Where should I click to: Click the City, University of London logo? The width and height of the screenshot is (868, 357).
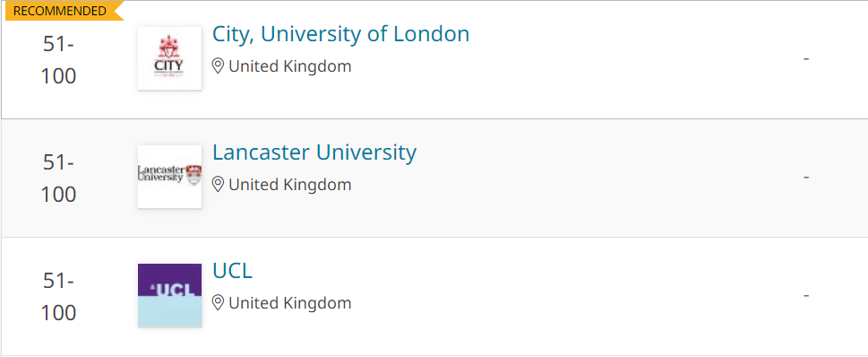pyautogui.click(x=170, y=58)
